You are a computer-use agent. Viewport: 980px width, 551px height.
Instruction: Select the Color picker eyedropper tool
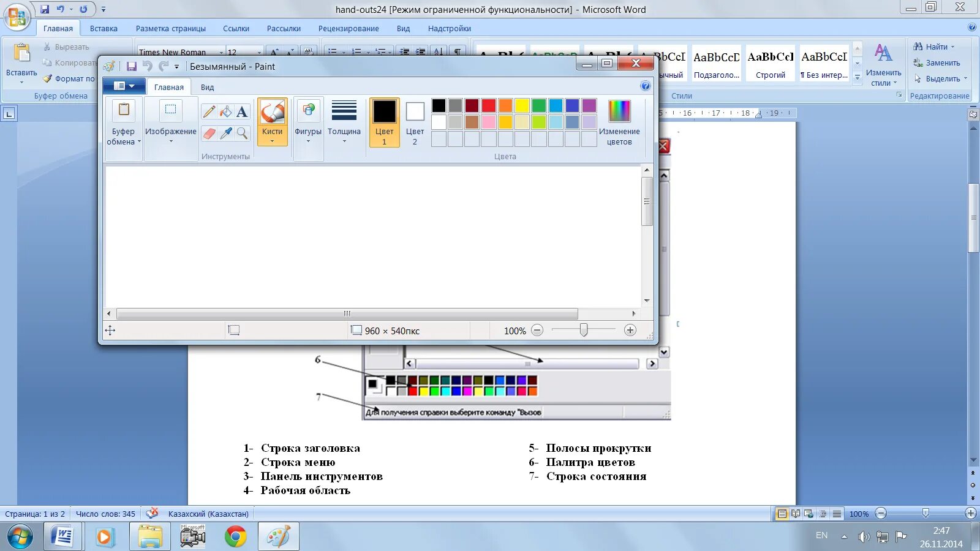tap(226, 133)
